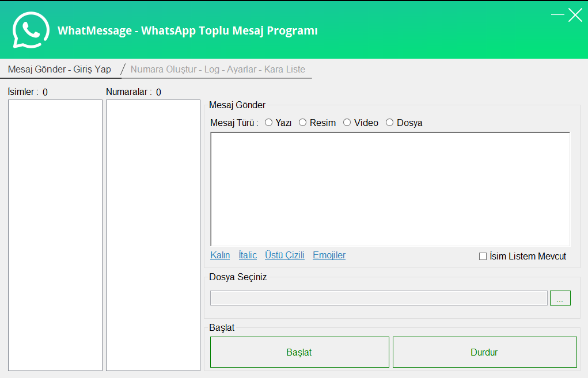
Task: Close the WhatMessage window
Action: (575, 15)
